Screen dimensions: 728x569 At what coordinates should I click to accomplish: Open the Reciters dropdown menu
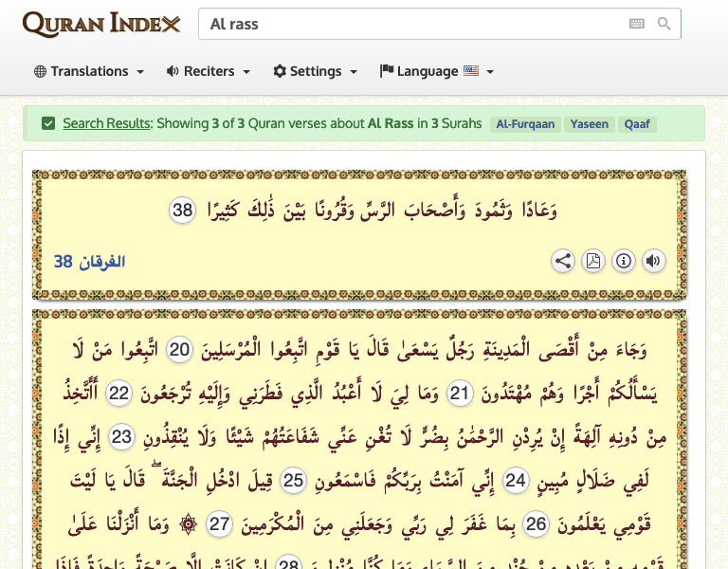(x=209, y=71)
